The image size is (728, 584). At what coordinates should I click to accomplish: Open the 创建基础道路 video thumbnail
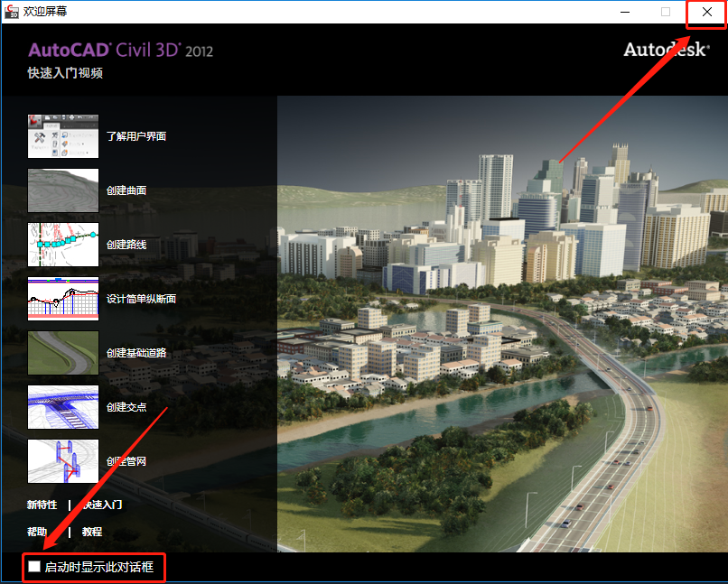click(63, 353)
